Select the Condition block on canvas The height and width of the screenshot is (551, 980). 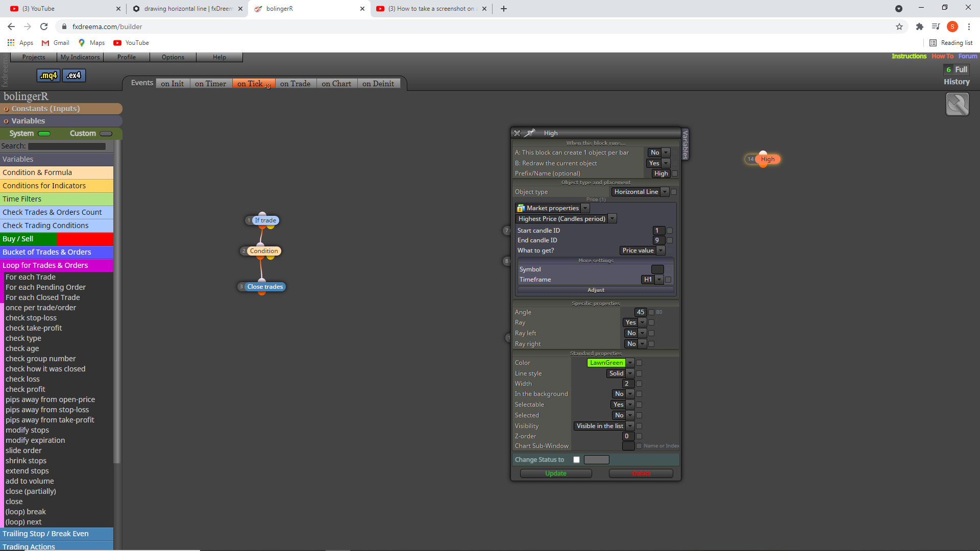pyautogui.click(x=264, y=251)
